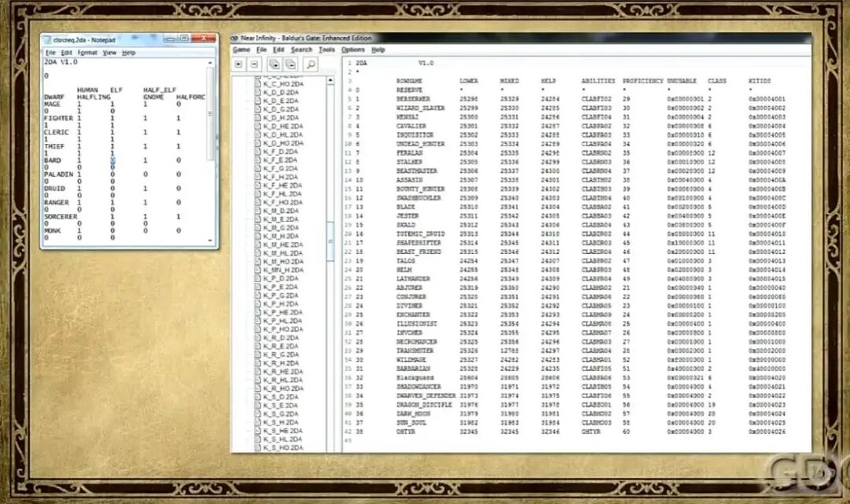
Task: Click the resource tree scrollbar thumb
Action: [330, 241]
